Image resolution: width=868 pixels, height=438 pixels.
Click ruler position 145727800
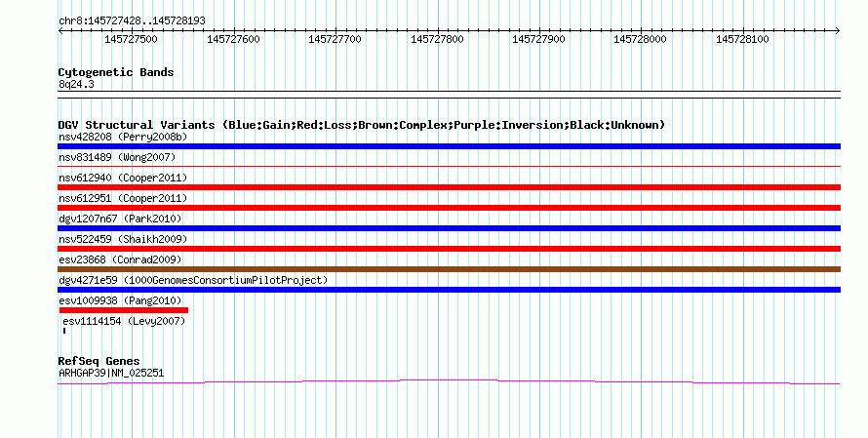437,39
